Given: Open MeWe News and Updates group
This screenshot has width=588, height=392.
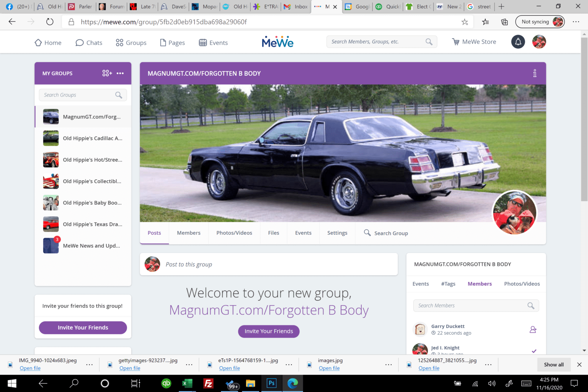Looking at the screenshot, I should 83,245.
